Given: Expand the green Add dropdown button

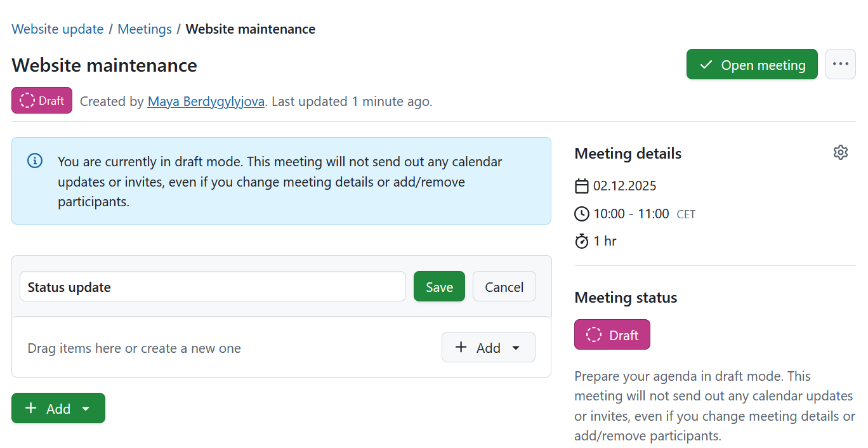Looking at the screenshot, I should tap(58, 408).
